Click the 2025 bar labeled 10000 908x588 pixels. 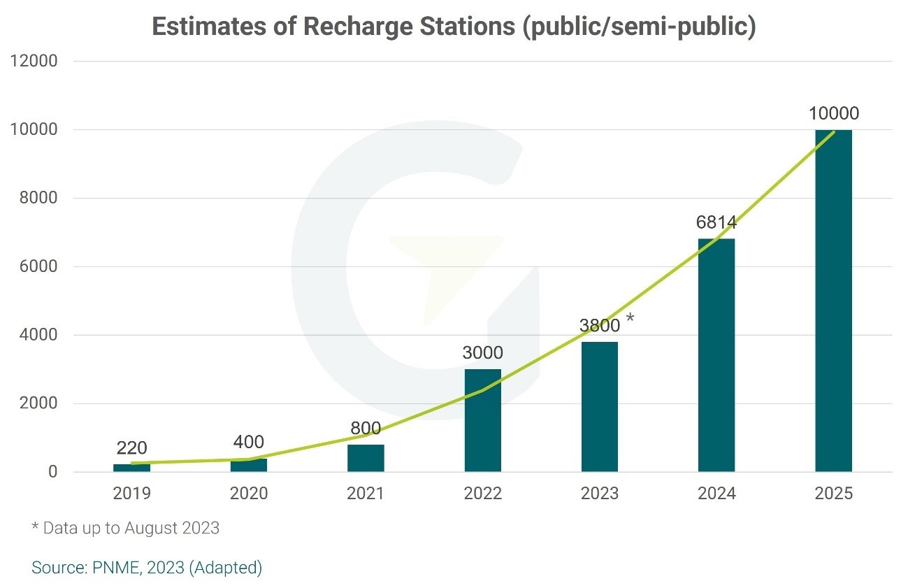[x=833, y=301]
